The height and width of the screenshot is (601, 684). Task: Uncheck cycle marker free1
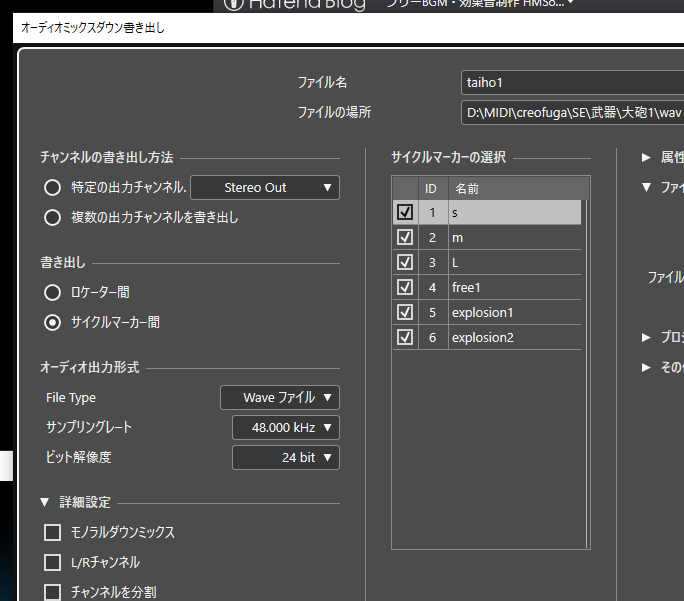coord(405,287)
